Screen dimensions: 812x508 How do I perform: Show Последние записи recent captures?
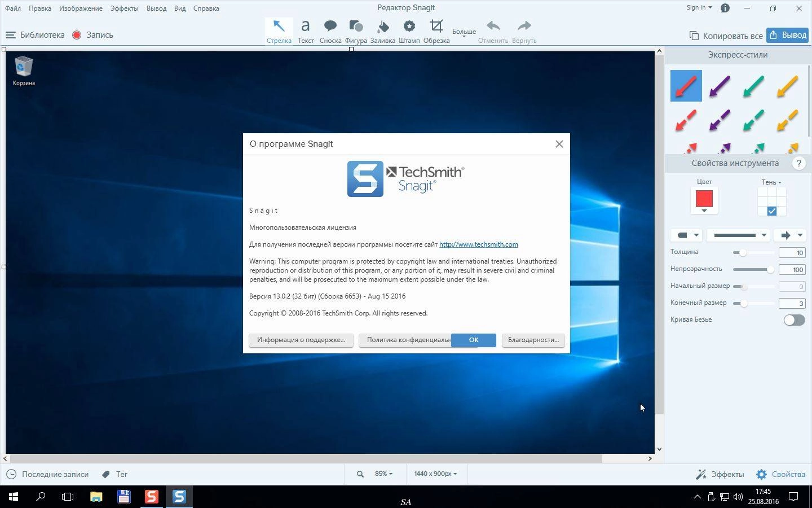[x=47, y=474]
